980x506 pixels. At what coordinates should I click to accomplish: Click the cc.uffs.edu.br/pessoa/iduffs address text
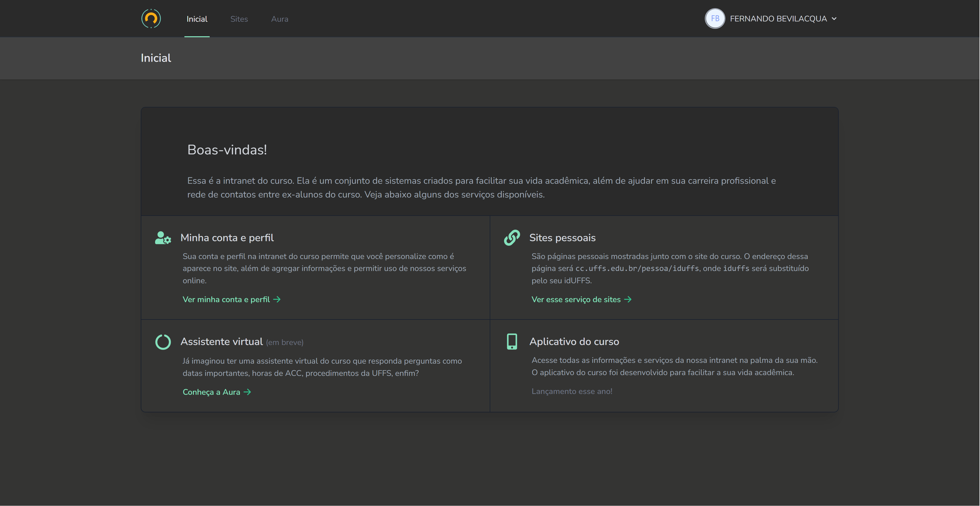click(x=637, y=268)
